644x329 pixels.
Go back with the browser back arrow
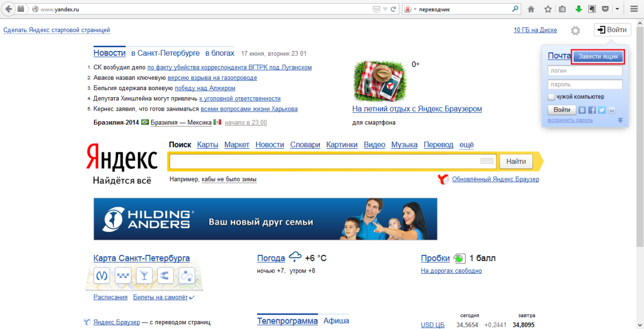click(x=9, y=9)
